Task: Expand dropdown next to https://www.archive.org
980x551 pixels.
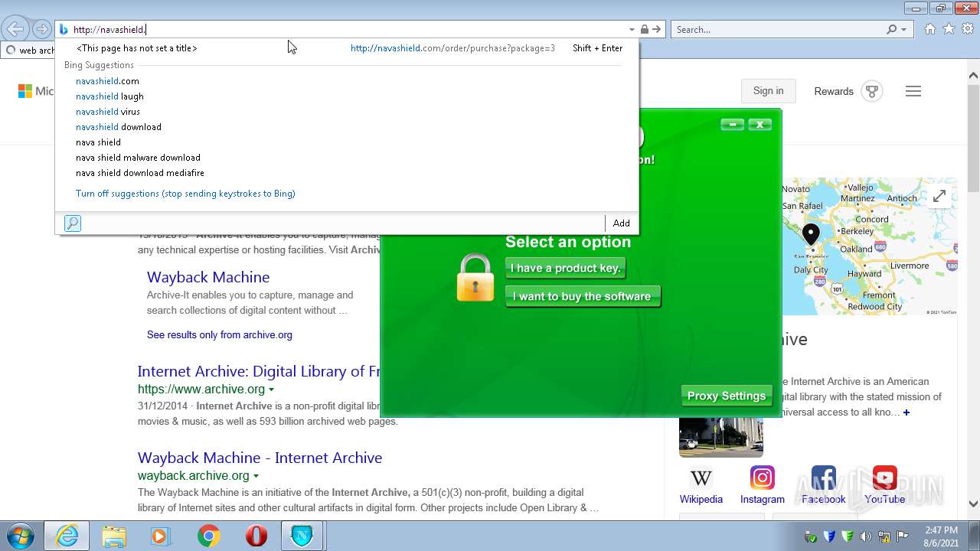Action: click(271, 390)
